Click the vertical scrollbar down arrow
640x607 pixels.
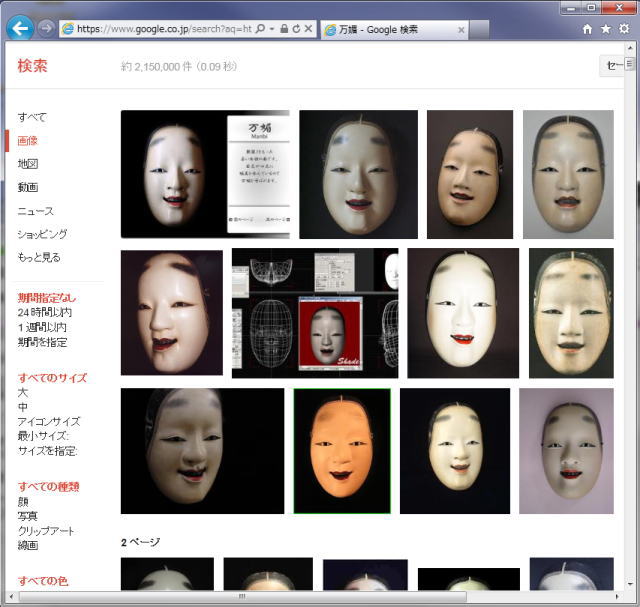630,585
